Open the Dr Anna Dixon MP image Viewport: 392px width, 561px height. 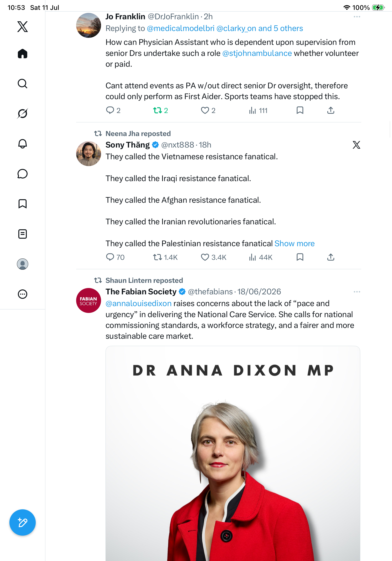233,453
